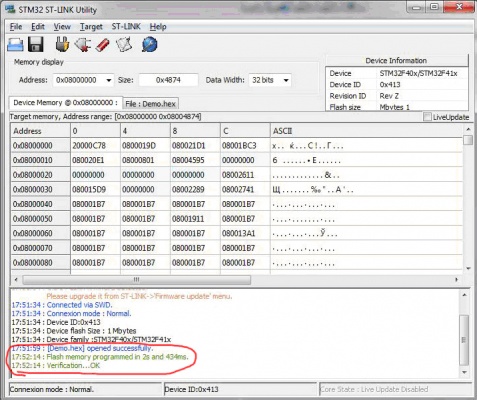The height and width of the screenshot is (400, 477).
Task: Select cell 08001911
Action: point(195,219)
